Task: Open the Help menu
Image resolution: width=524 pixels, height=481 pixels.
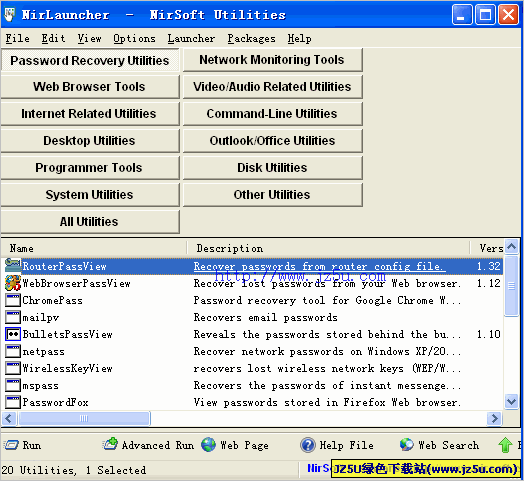Action: click(299, 38)
